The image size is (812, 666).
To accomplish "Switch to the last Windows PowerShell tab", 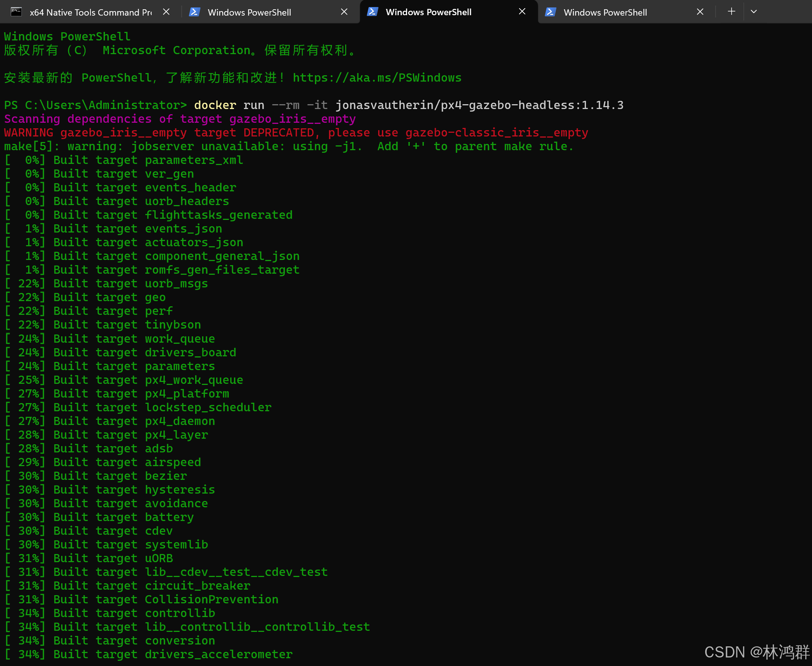I will (626, 12).
